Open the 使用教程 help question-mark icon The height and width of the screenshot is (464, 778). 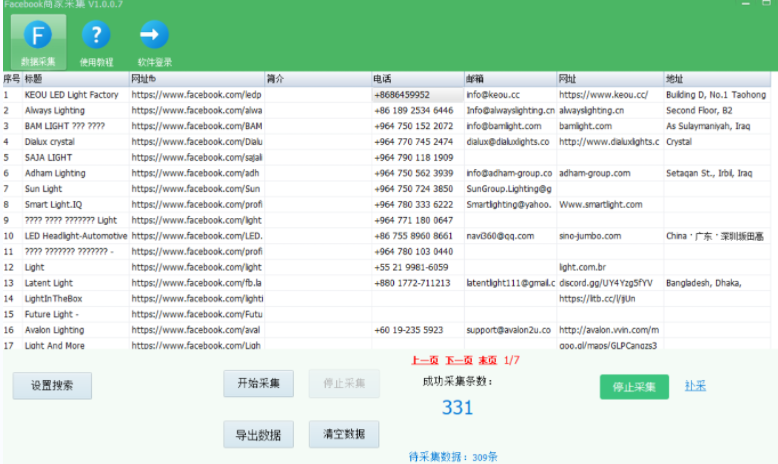96,42
